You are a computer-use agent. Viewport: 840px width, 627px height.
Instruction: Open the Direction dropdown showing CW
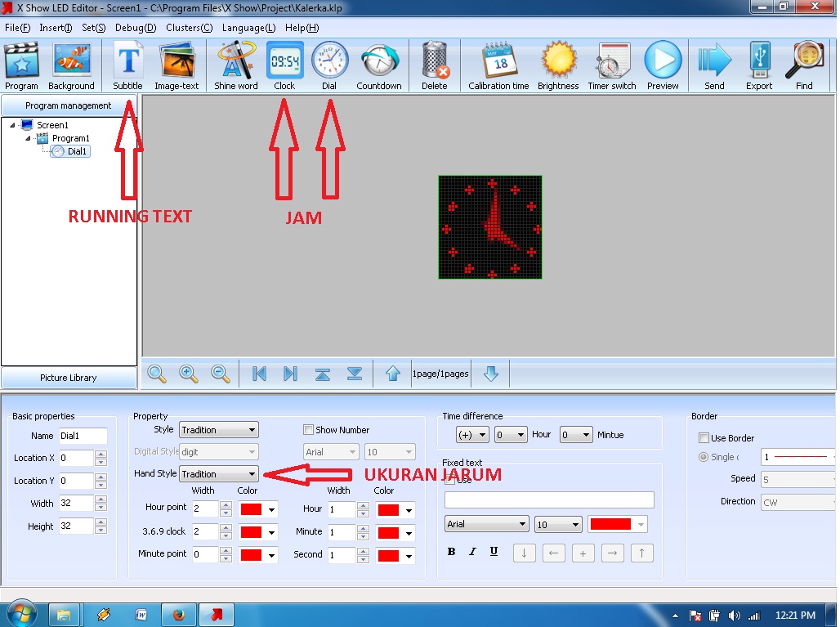point(797,502)
